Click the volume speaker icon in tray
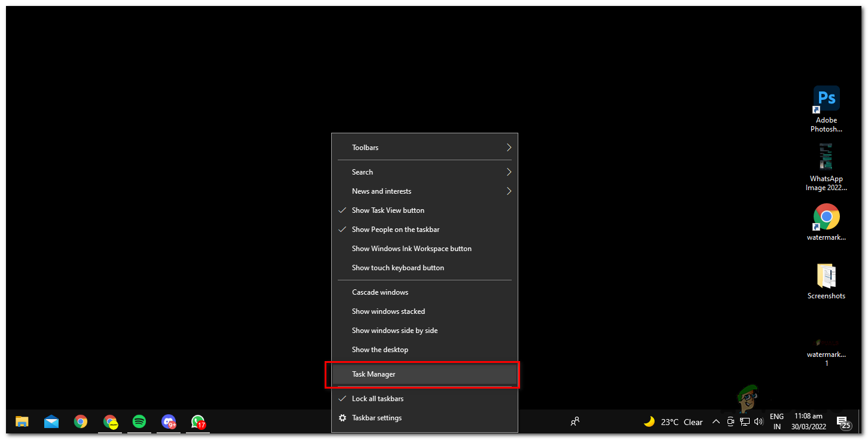 tap(759, 421)
